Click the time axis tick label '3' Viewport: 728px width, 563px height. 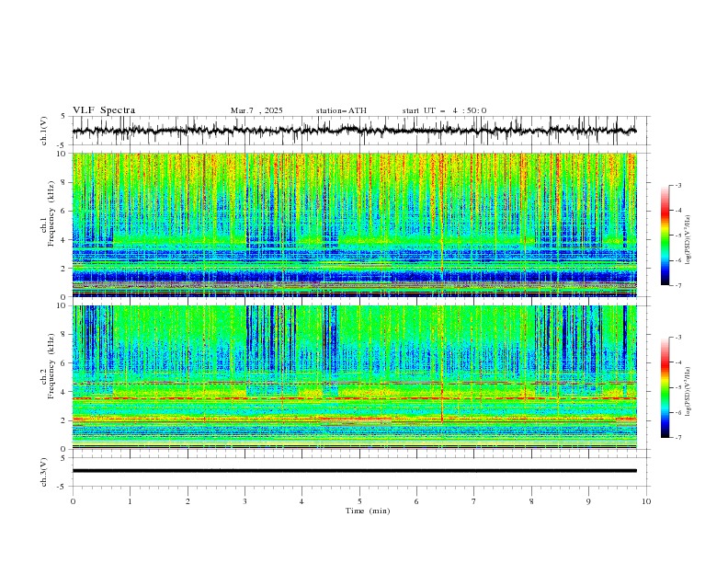point(245,501)
